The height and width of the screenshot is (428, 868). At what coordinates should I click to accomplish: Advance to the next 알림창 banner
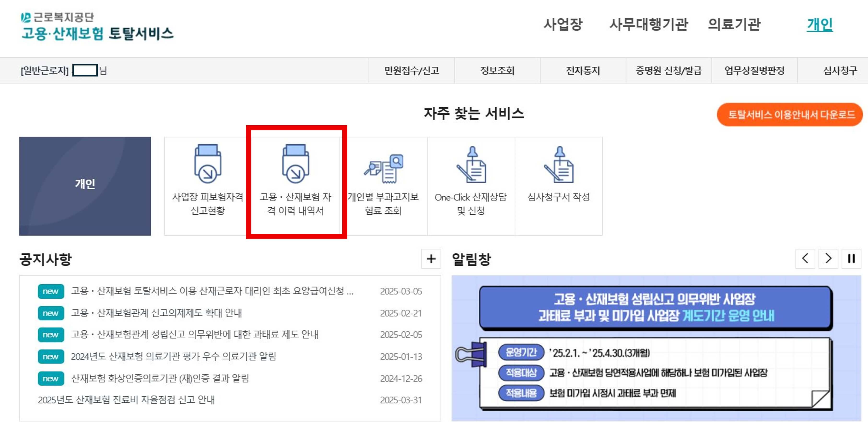[828, 259]
